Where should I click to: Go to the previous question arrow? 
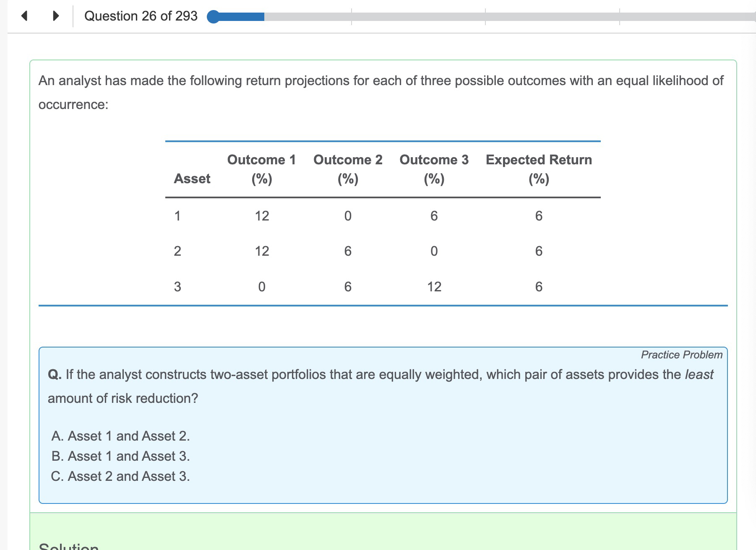pyautogui.click(x=24, y=16)
